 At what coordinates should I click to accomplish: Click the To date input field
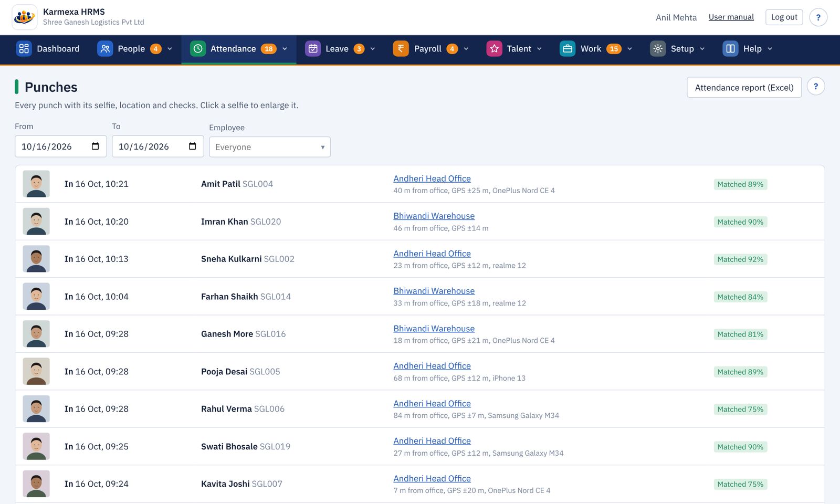[x=157, y=146]
